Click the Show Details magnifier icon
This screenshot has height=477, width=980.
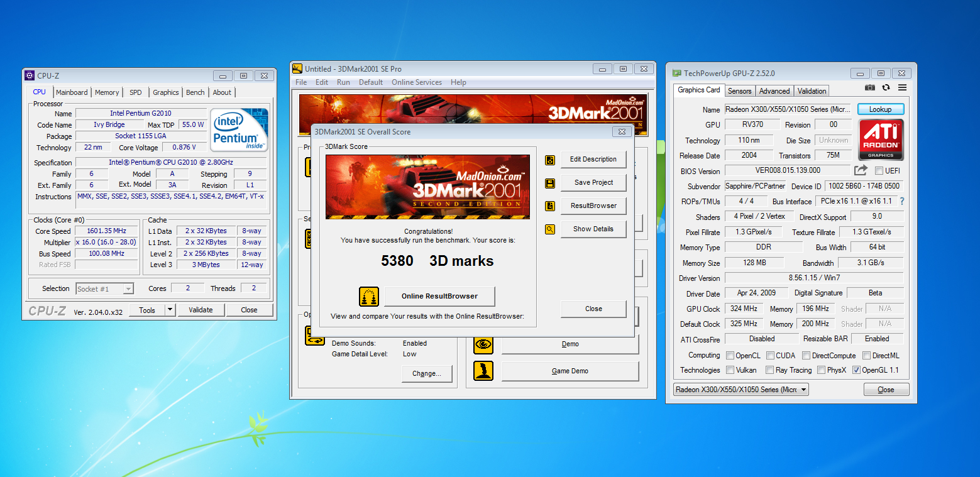[550, 229]
